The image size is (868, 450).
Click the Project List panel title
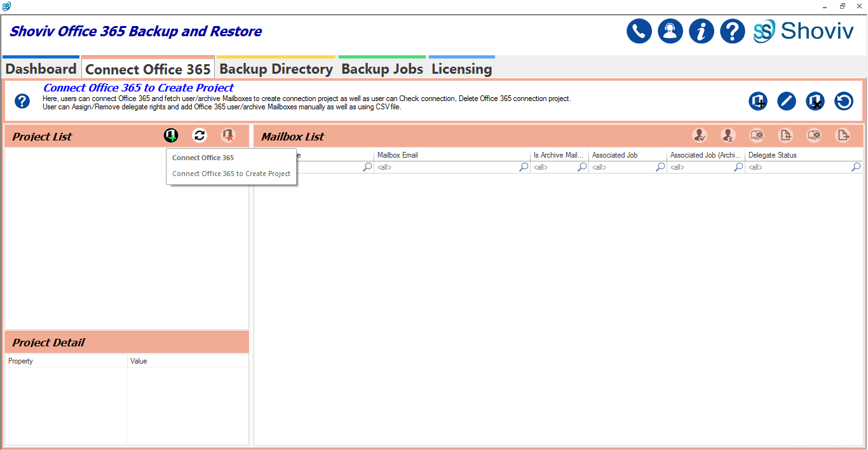[42, 137]
